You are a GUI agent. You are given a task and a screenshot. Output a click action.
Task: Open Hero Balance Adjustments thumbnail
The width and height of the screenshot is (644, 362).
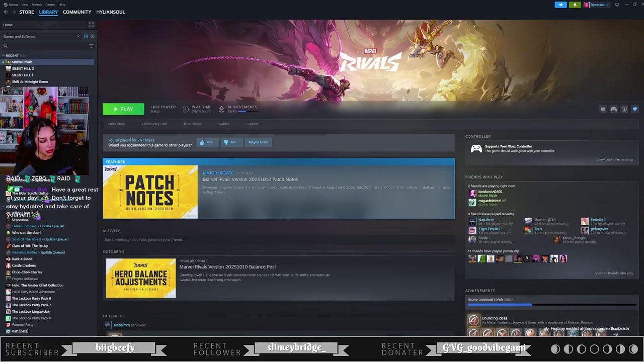pyautogui.click(x=141, y=278)
